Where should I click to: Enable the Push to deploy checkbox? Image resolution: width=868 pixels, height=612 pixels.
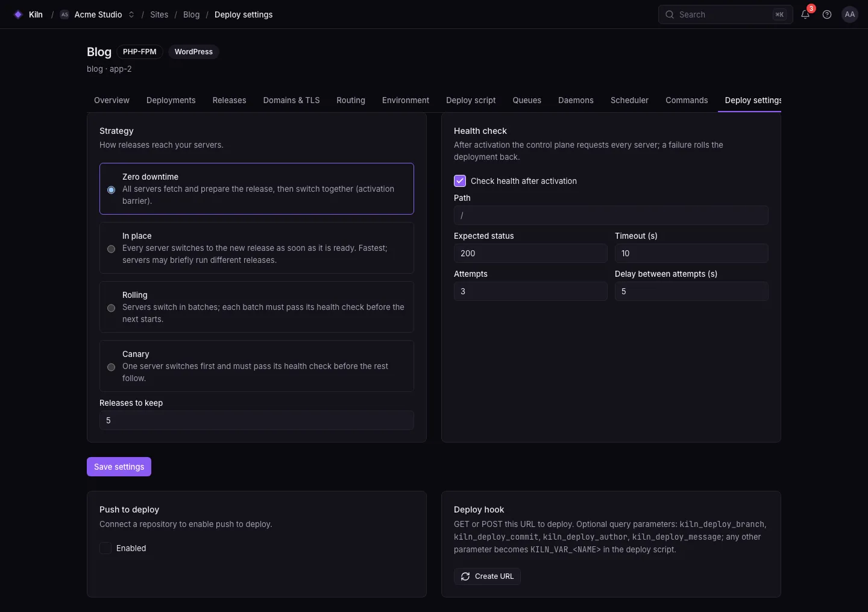tap(105, 548)
